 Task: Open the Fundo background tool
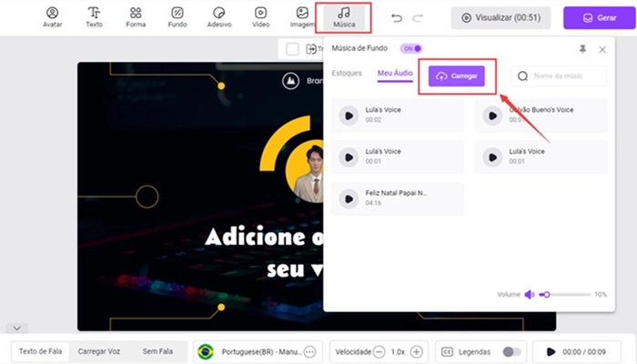177,17
